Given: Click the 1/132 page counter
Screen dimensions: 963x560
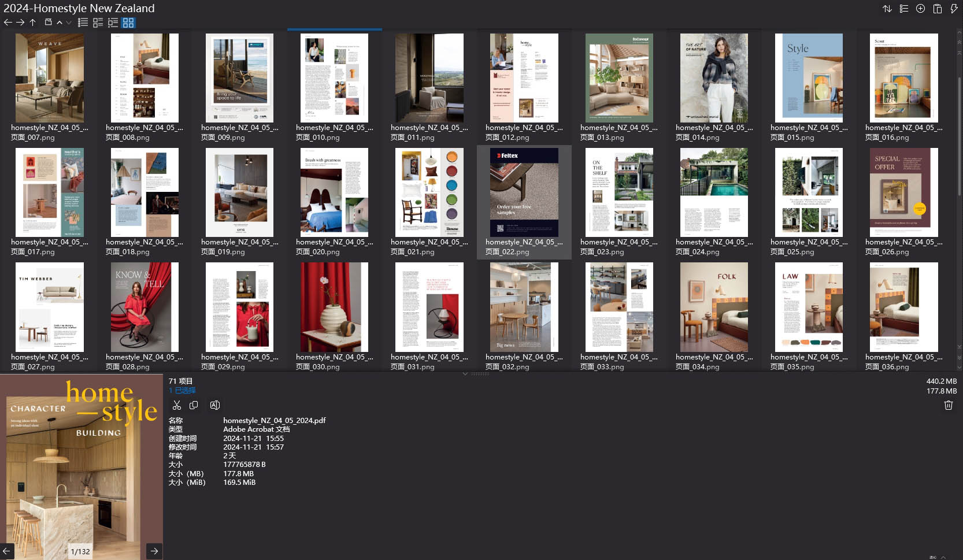Looking at the screenshot, I should (x=80, y=551).
